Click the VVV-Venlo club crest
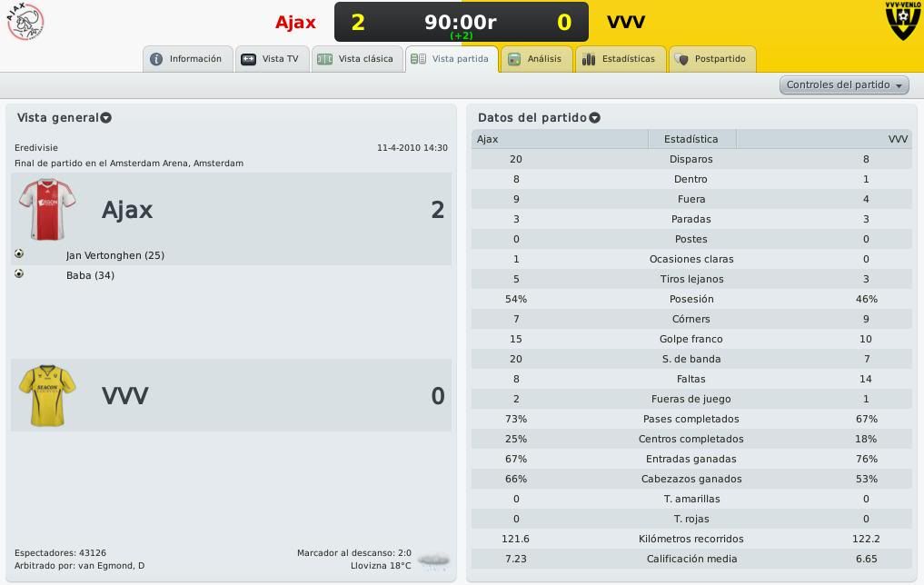 pos(902,21)
